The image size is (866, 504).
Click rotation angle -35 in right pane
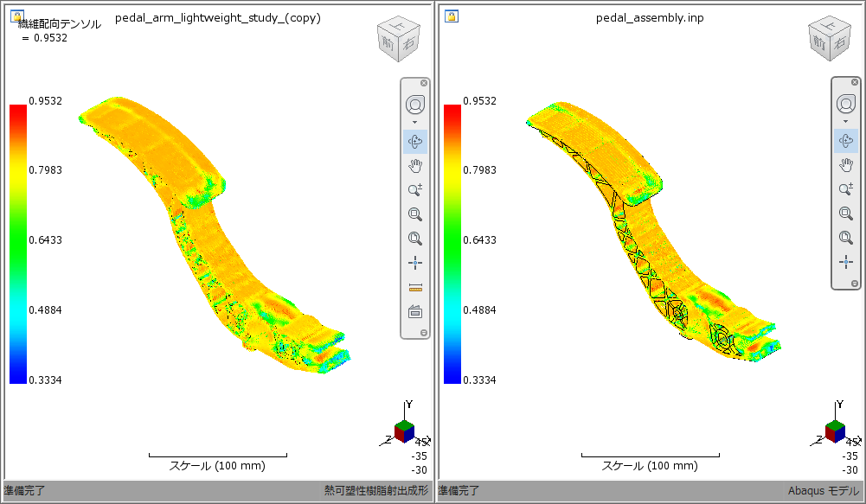850,456
